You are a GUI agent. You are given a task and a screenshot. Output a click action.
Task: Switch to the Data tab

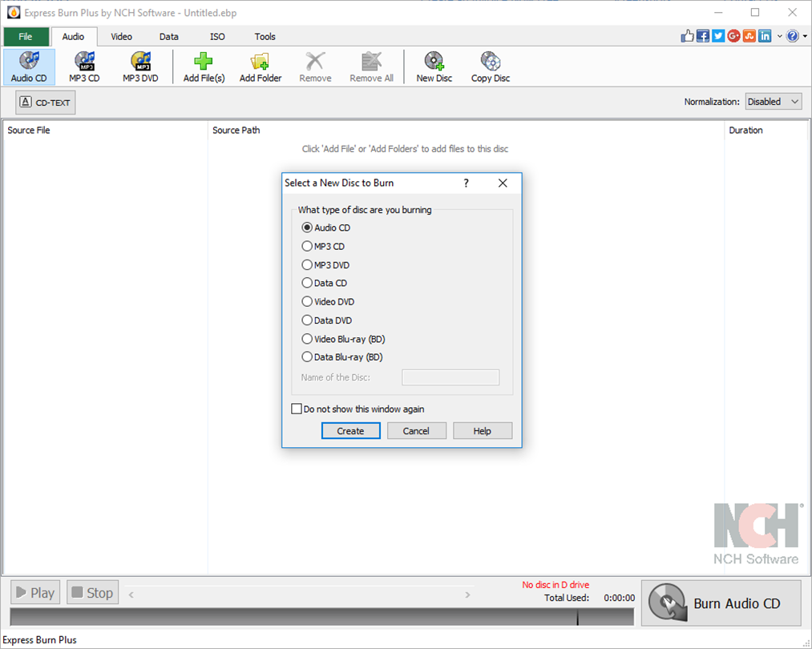[x=169, y=37]
